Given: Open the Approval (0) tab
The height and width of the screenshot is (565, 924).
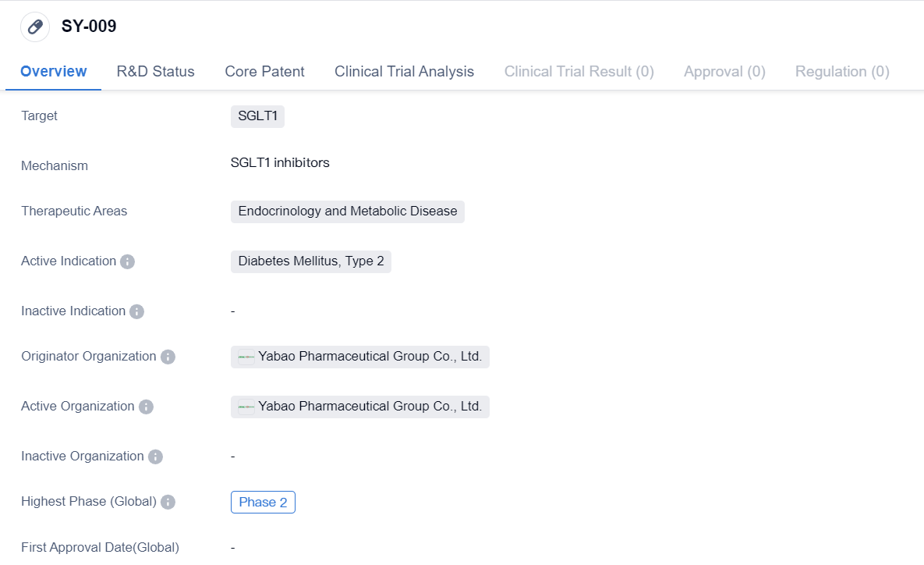Looking at the screenshot, I should (x=724, y=71).
